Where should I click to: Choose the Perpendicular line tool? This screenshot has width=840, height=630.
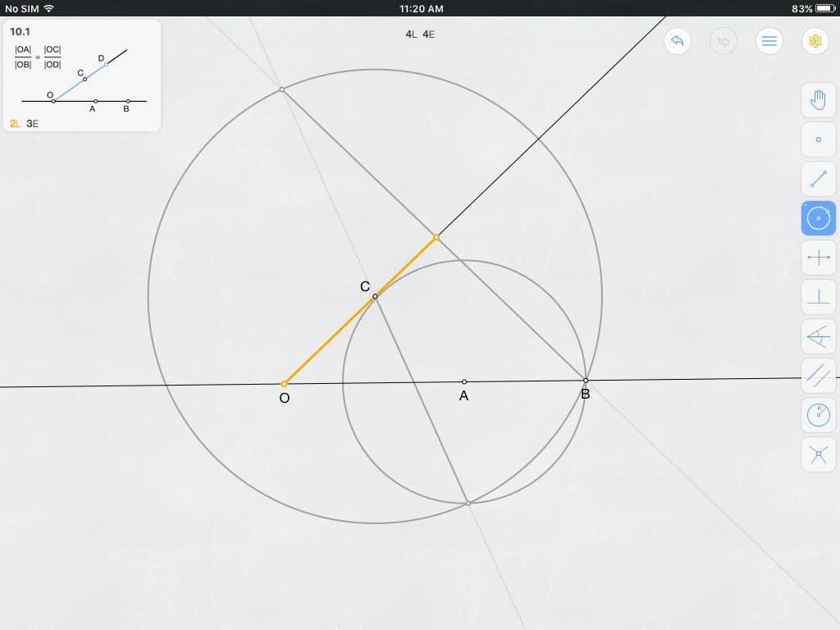818,297
